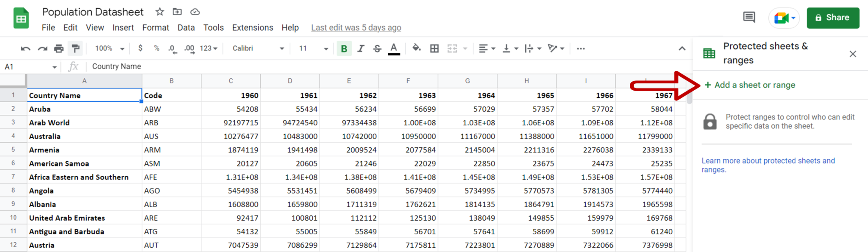This screenshot has height=252, width=868.
Task: Open the comment history icon
Action: [x=749, y=17]
